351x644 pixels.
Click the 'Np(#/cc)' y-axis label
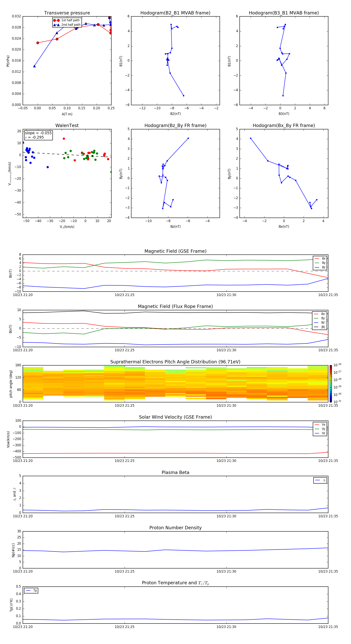click(13, 550)
